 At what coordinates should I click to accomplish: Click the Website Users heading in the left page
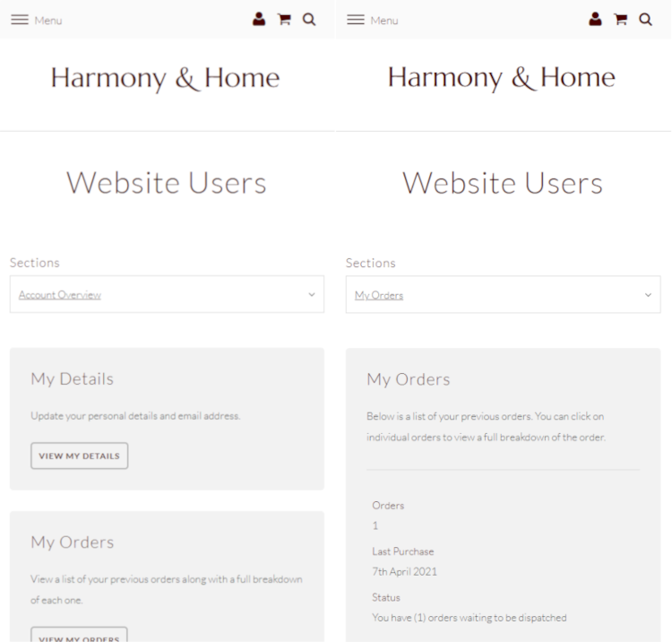tap(167, 183)
